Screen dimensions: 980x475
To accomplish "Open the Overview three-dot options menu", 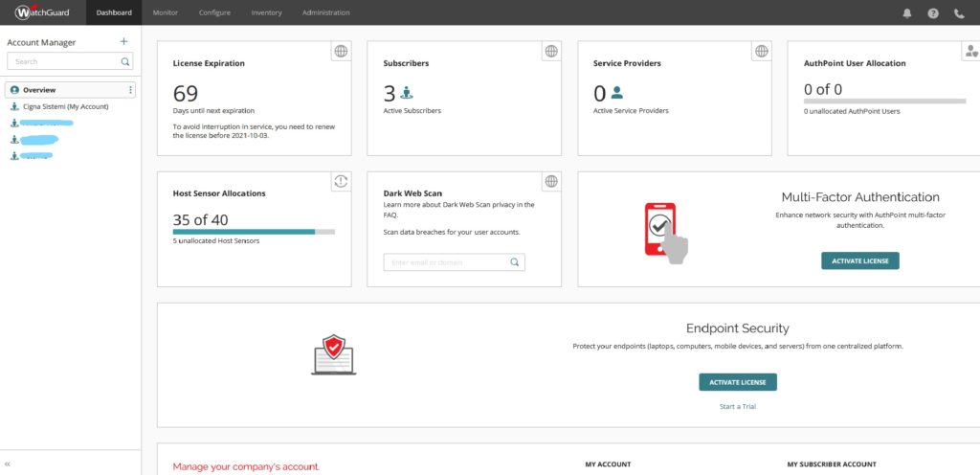I will (x=130, y=90).
